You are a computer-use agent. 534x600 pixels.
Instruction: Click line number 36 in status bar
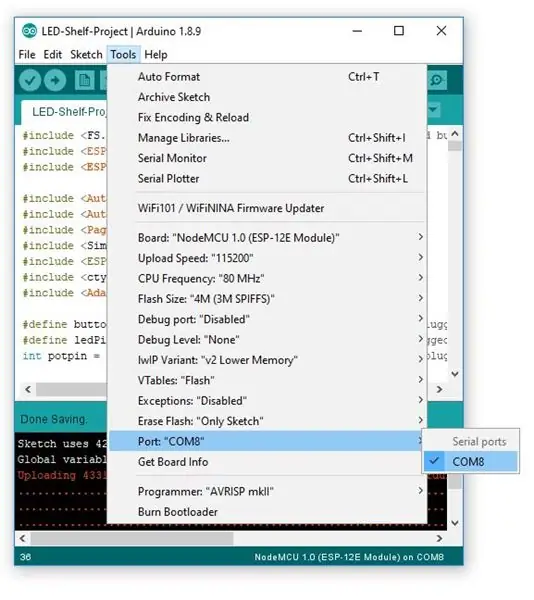(x=25, y=557)
